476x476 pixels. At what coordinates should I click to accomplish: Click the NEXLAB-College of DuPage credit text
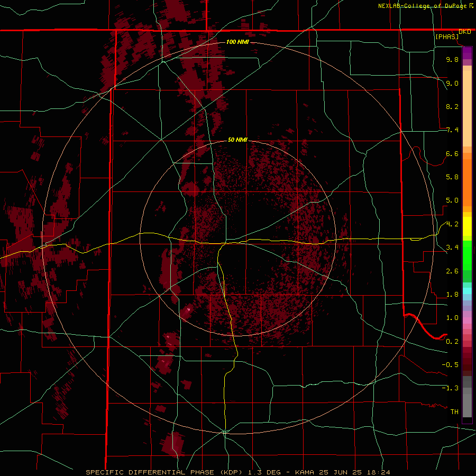[422, 6]
